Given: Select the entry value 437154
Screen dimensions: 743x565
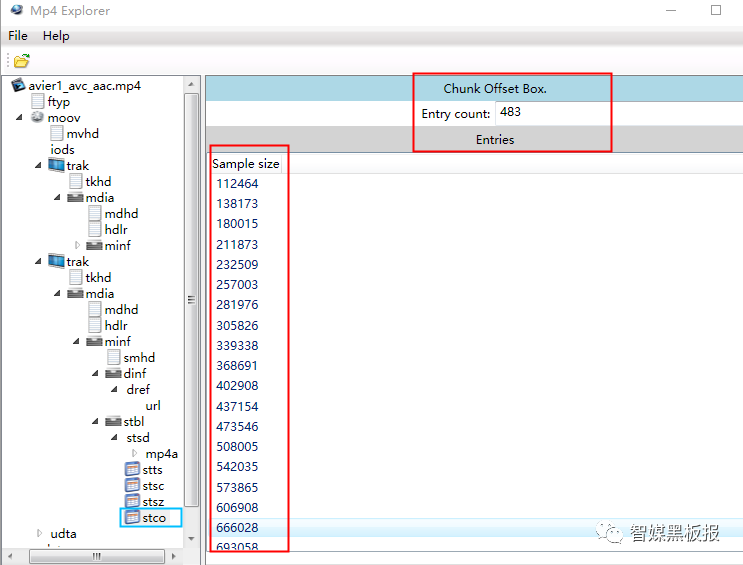Looking at the screenshot, I should tap(237, 406).
